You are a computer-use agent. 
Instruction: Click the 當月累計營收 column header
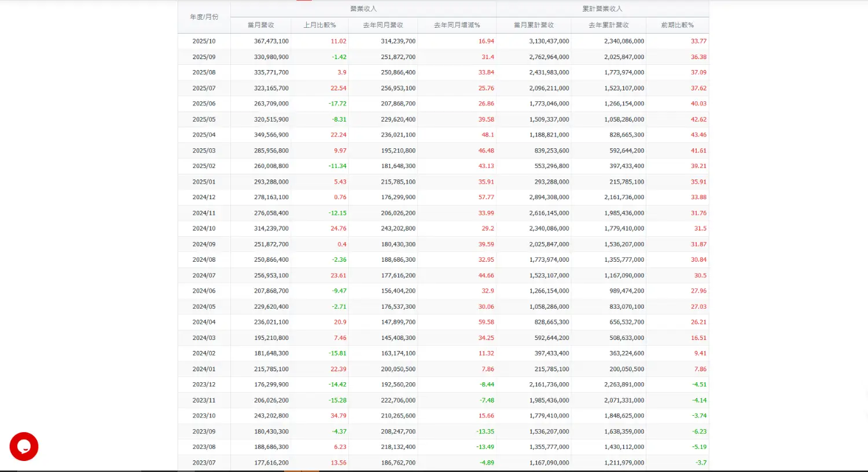click(x=534, y=25)
